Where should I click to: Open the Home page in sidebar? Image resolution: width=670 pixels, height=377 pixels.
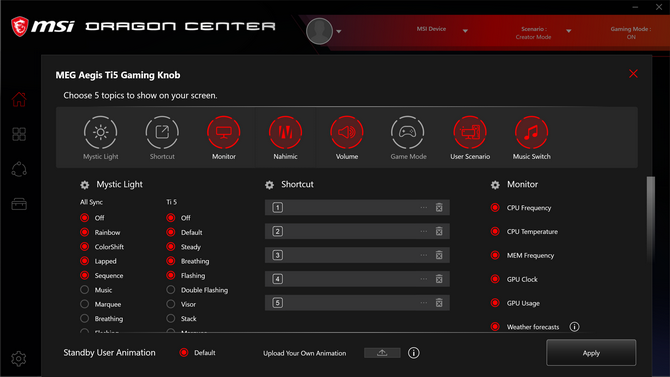click(x=19, y=99)
